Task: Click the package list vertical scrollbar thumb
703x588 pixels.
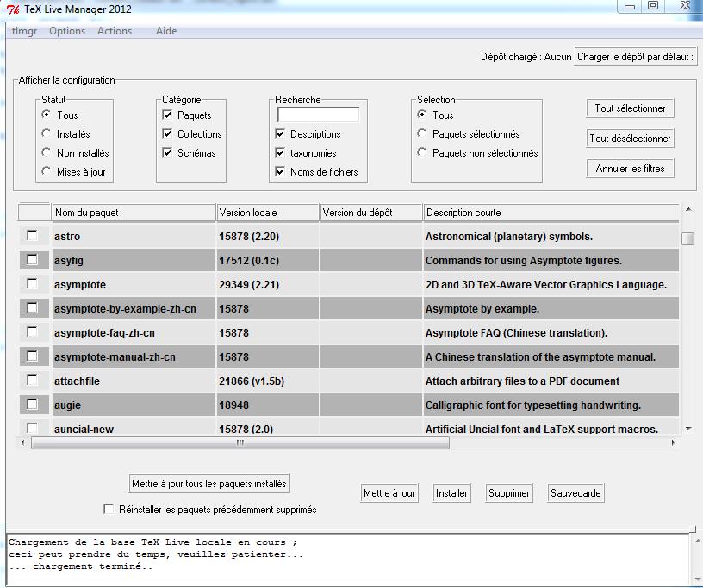Action: click(x=687, y=238)
